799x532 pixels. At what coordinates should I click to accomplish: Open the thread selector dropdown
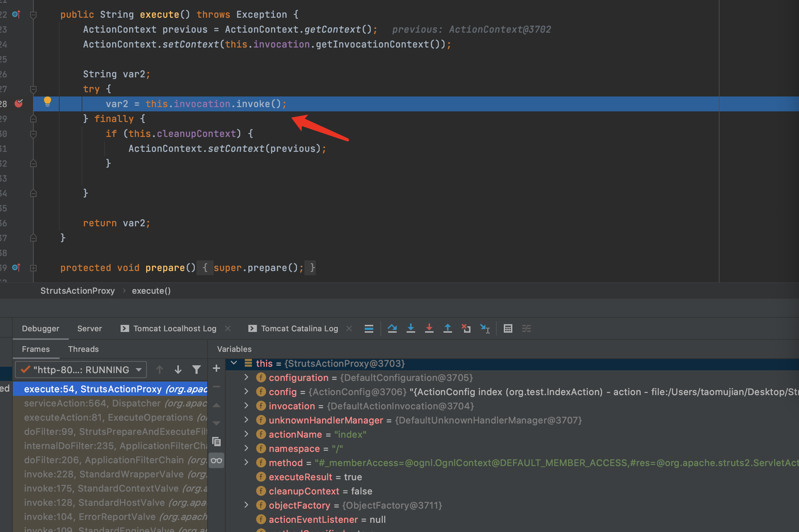click(81, 370)
